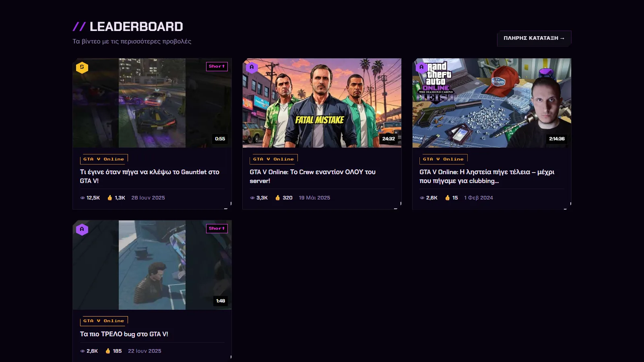This screenshot has height=362, width=644.
Task: Click the date 19 Μάι 2025
Action: (x=314, y=198)
